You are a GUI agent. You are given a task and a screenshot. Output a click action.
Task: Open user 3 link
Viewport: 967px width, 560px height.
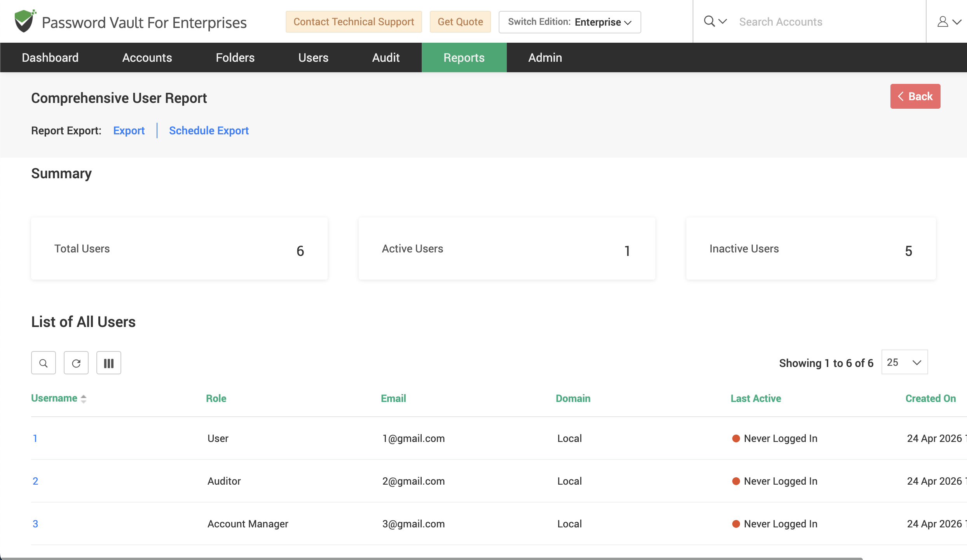click(35, 524)
